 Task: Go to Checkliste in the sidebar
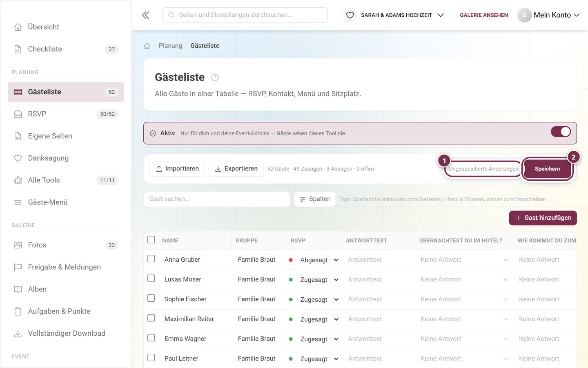click(66, 49)
